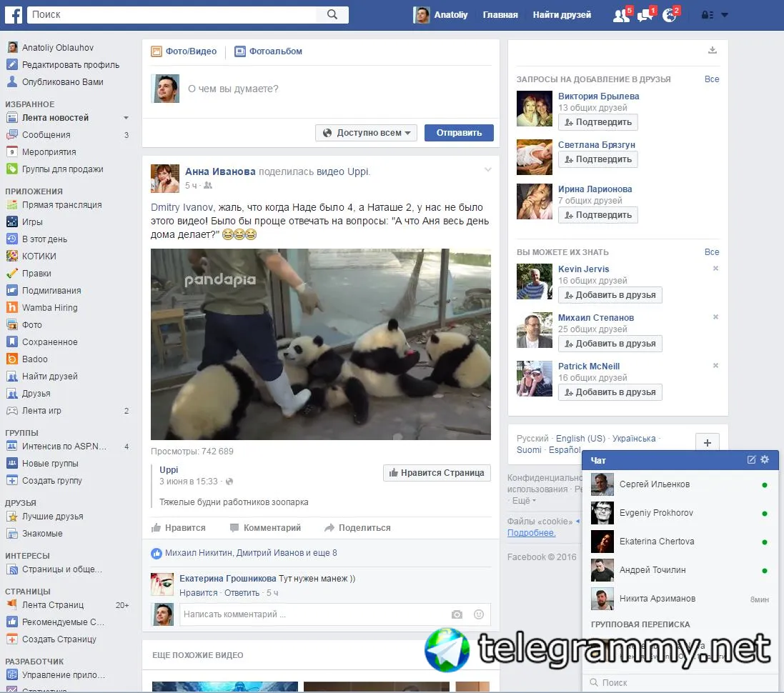Open Прямая трансляция app
The image size is (784, 693).
(61, 205)
